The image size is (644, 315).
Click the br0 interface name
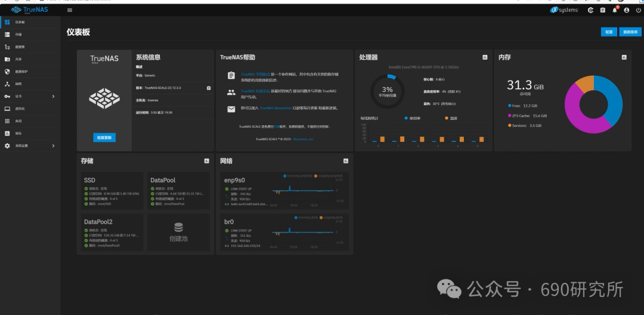[x=229, y=222]
